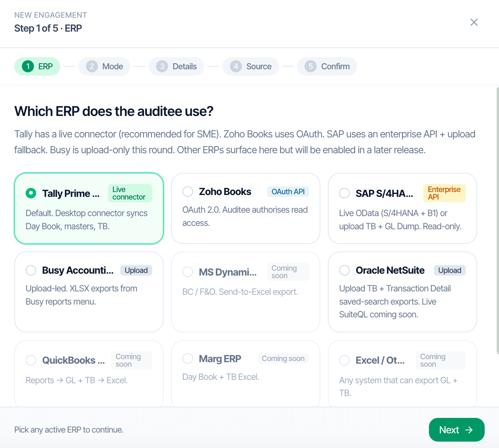
Task: Click the Live connector badge
Action: (130, 193)
